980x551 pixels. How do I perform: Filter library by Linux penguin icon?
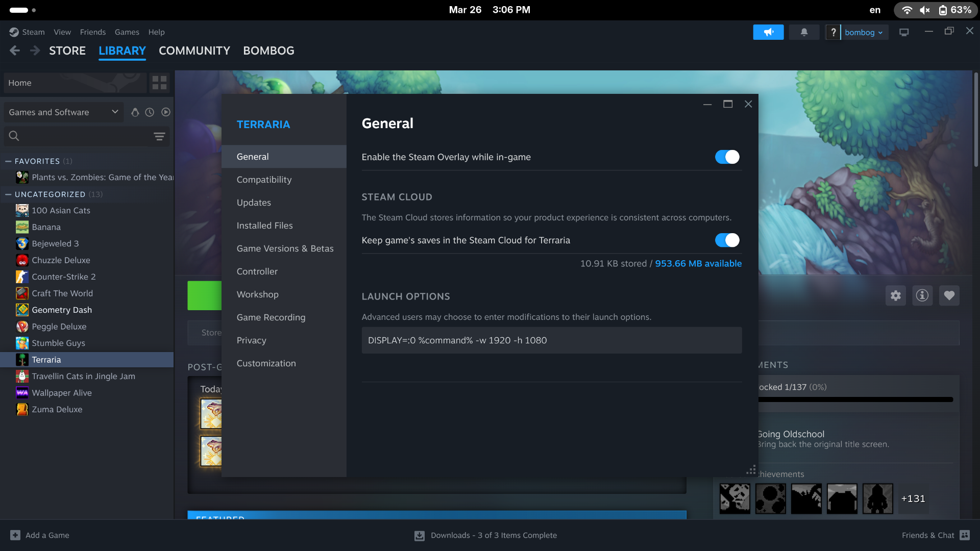tap(135, 112)
